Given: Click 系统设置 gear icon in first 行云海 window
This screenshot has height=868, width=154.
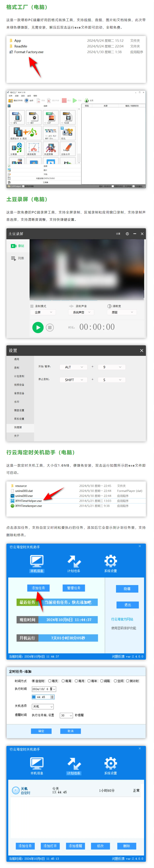Looking at the screenshot, I should coord(110,561).
